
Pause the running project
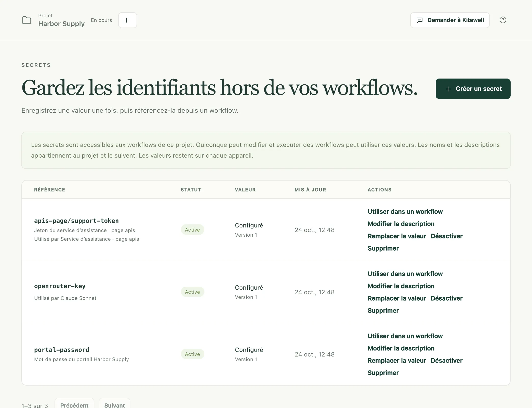click(x=128, y=20)
